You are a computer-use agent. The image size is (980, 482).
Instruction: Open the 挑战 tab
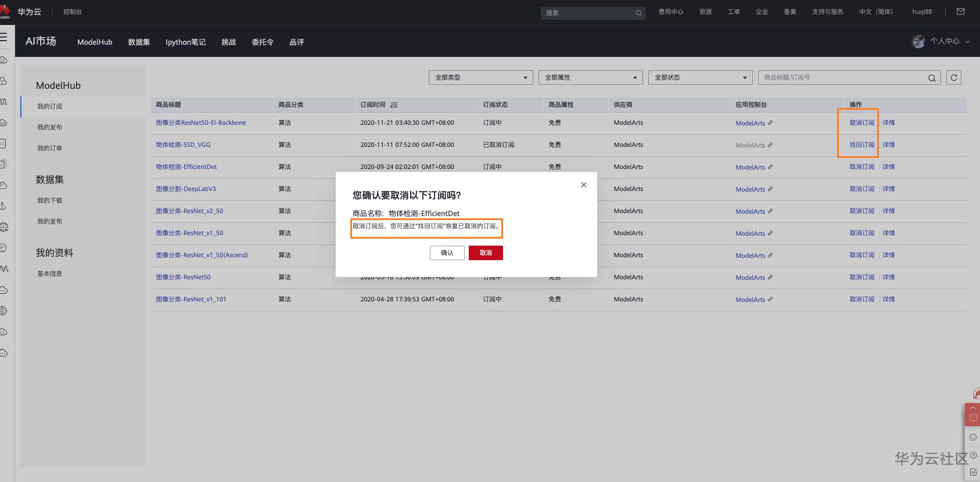(229, 42)
